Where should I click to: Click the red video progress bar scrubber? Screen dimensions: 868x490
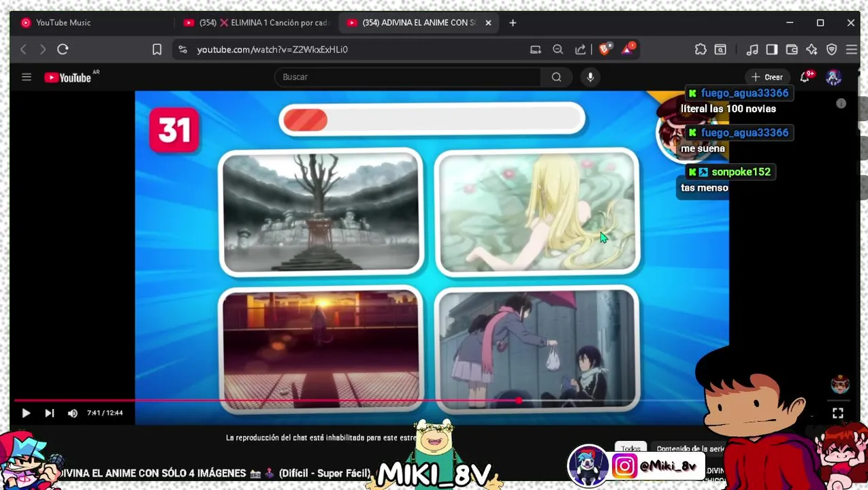(519, 401)
